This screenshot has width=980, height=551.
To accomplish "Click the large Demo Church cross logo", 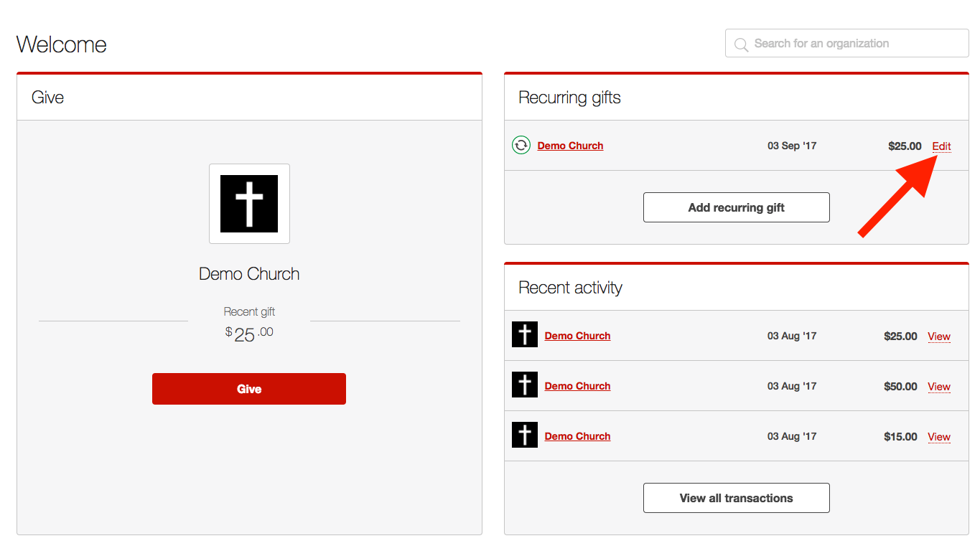I will click(249, 204).
